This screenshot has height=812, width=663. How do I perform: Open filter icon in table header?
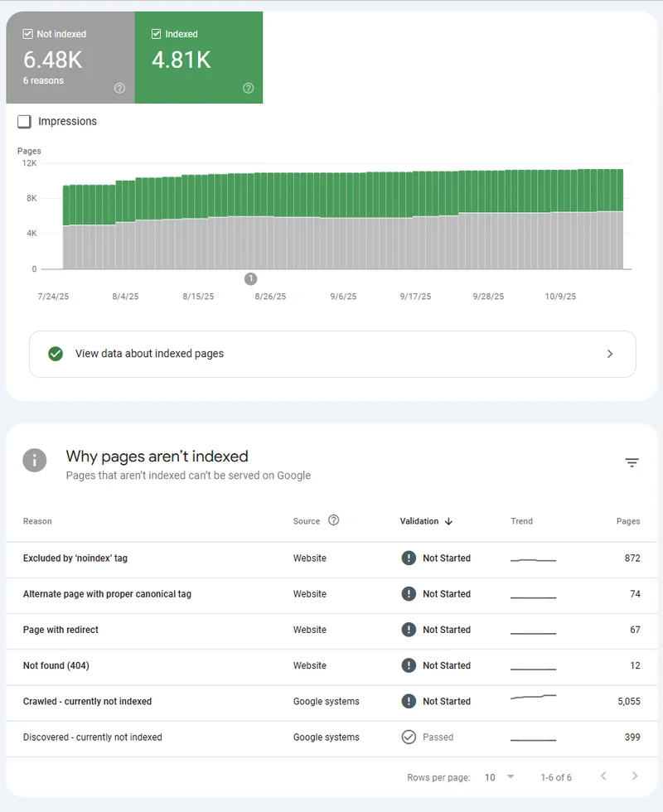click(x=632, y=462)
